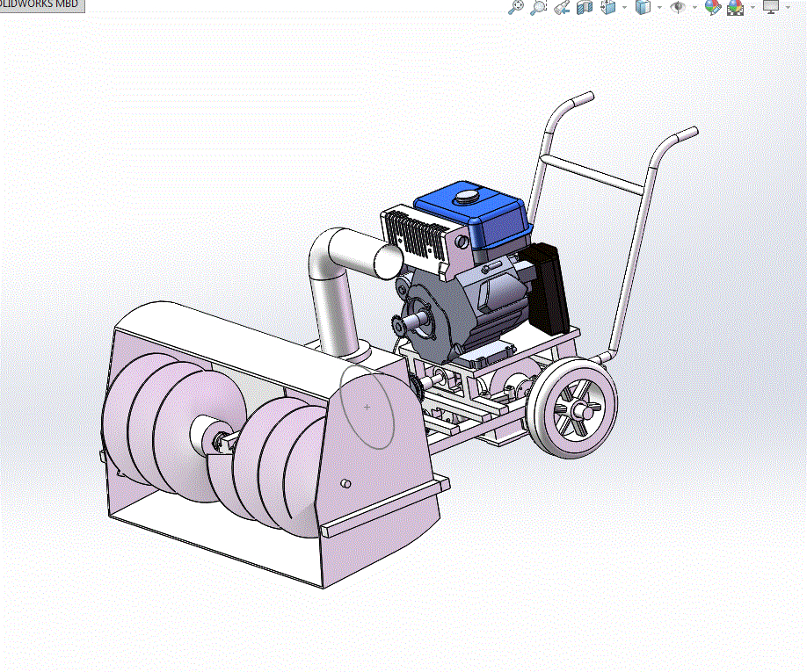Choose the Display Style icon
807x672 pixels.
643,7
